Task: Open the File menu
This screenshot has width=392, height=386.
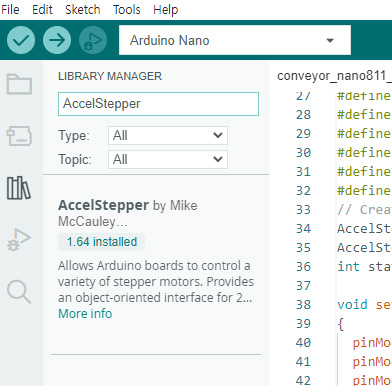Action: click(x=10, y=9)
